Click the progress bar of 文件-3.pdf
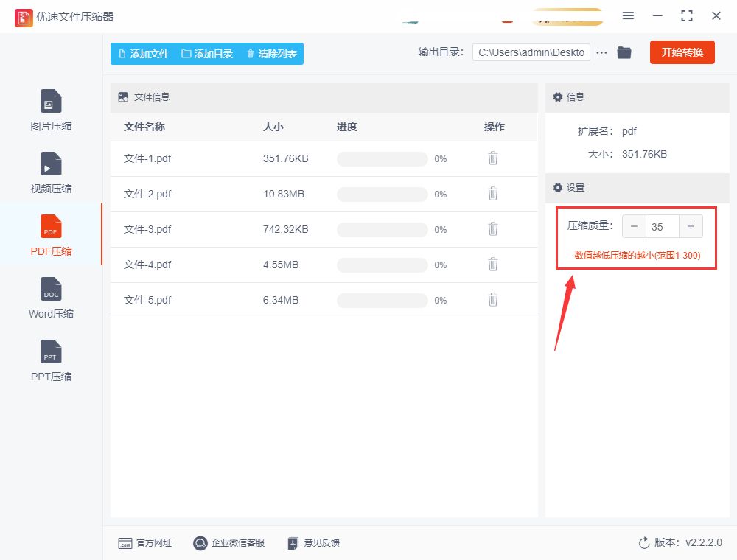 [x=382, y=229]
